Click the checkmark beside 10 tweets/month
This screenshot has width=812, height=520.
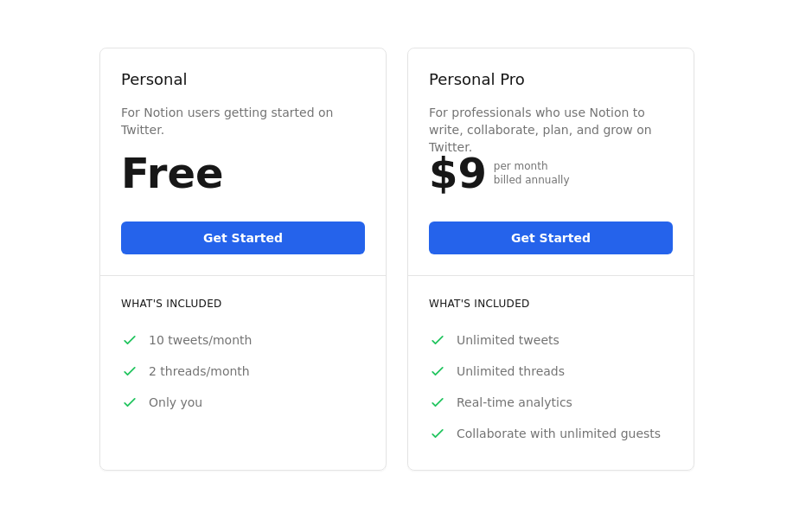[x=130, y=340]
